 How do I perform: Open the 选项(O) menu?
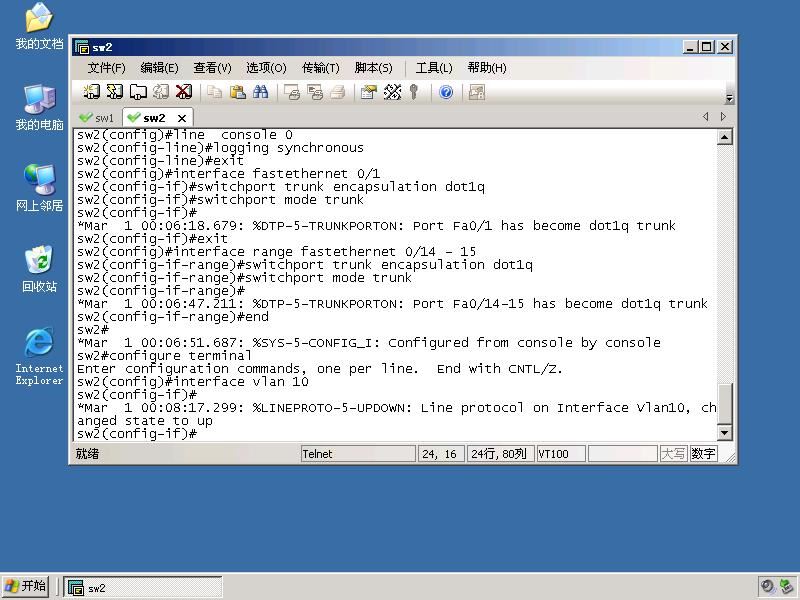click(x=266, y=68)
